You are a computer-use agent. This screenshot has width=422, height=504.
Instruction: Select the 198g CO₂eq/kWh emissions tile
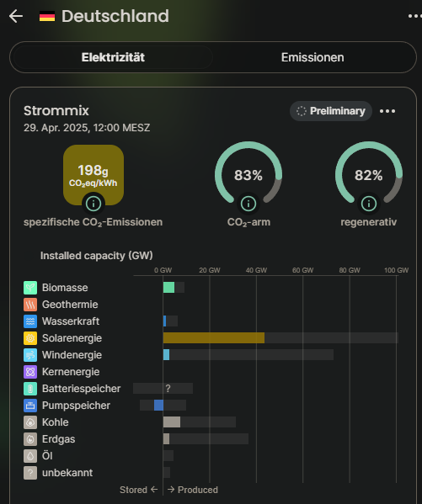pos(93,174)
